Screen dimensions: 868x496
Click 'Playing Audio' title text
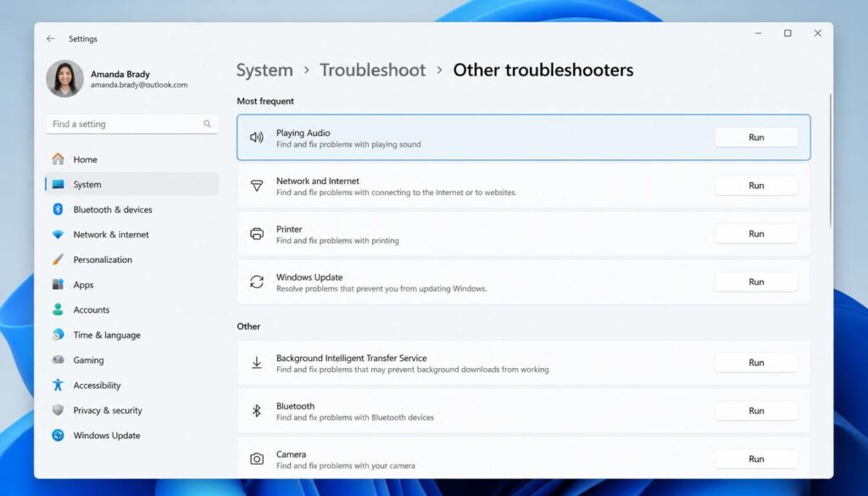click(303, 133)
